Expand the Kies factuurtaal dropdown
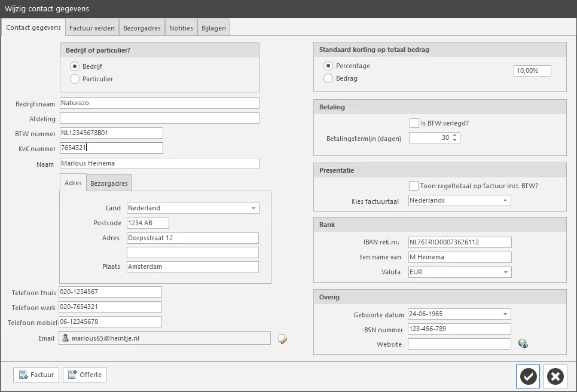577x392 pixels. click(505, 200)
